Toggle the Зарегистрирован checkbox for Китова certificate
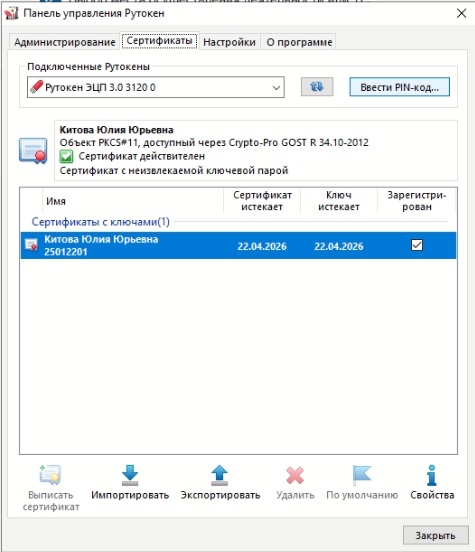The image size is (475, 552). pyautogui.click(x=417, y=245)
